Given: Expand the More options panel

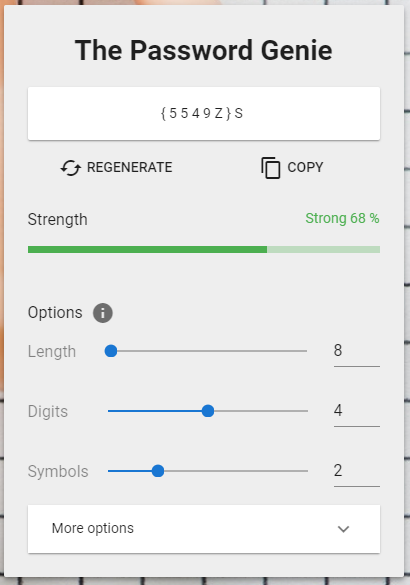Looking at the screenshot, I should click(204, 529).
